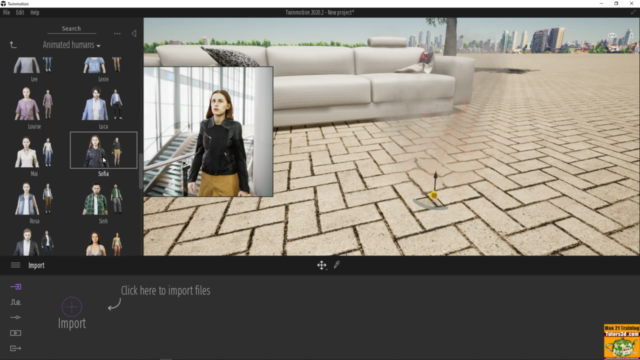Restore down the Twinmotion window
The height and width of the screenshot is (360, 640).
coord(616,3)
